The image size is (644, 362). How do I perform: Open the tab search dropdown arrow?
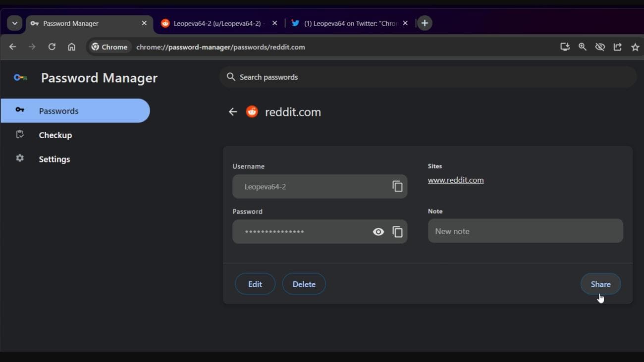point(14,23)
